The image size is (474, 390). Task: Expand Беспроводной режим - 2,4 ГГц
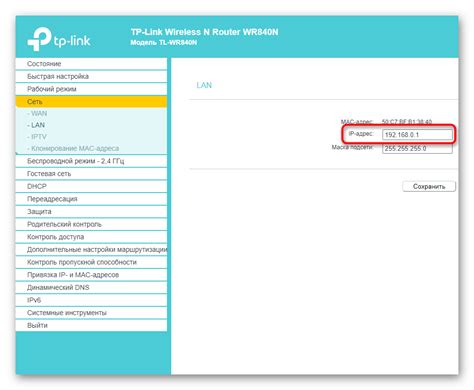pos(91,161)
